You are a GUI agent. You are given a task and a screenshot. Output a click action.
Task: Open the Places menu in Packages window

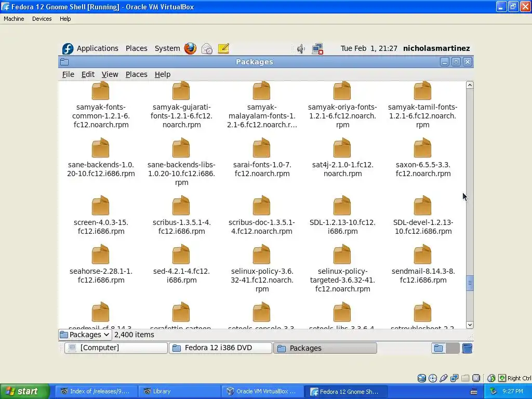pos(137,74)
